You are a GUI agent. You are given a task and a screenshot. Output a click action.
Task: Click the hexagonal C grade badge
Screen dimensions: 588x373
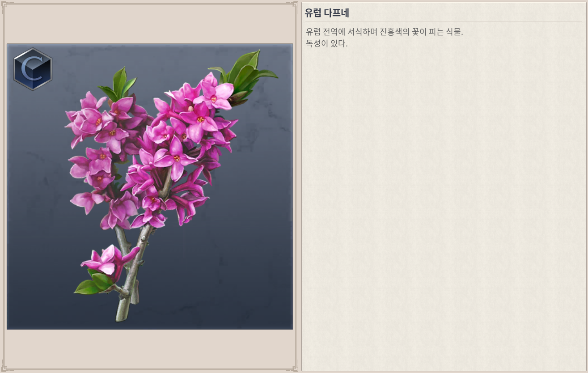[x=33, y=69]
